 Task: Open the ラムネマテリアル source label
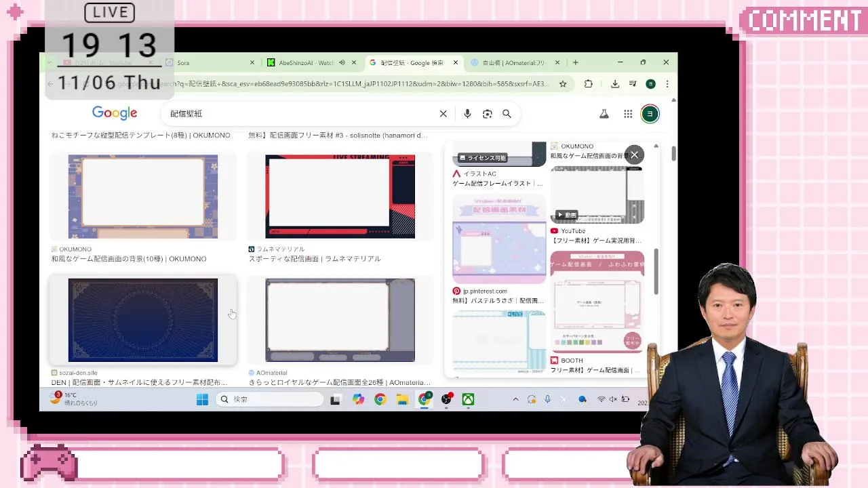tap(281, 249)
